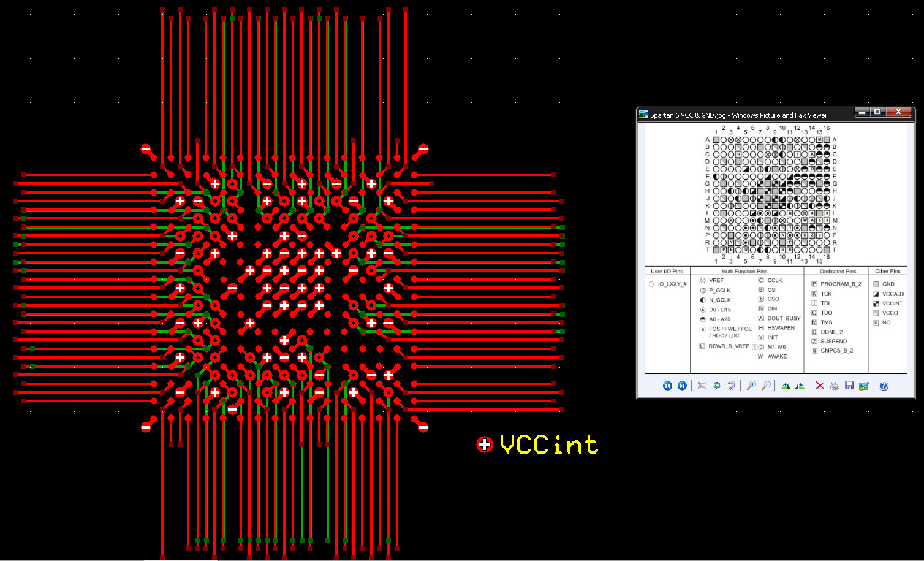Go to the next image
Image resolution: width=924 pixels, height=561 pixels.
coord(682,386)
